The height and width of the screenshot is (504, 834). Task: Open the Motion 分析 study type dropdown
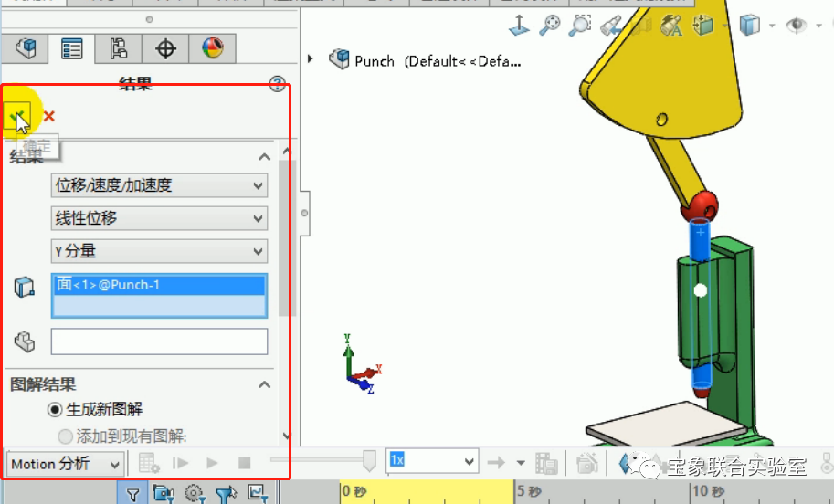pos(65,464)
